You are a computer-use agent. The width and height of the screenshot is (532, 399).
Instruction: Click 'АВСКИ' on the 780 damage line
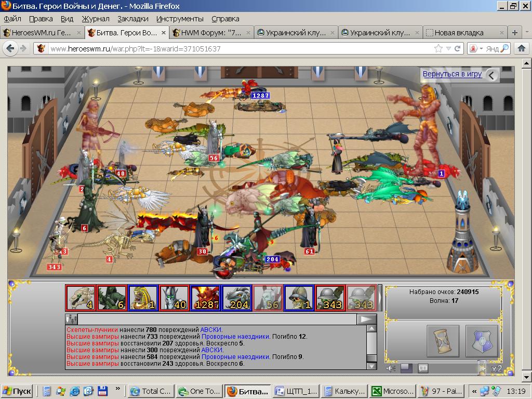coord(211,330)
